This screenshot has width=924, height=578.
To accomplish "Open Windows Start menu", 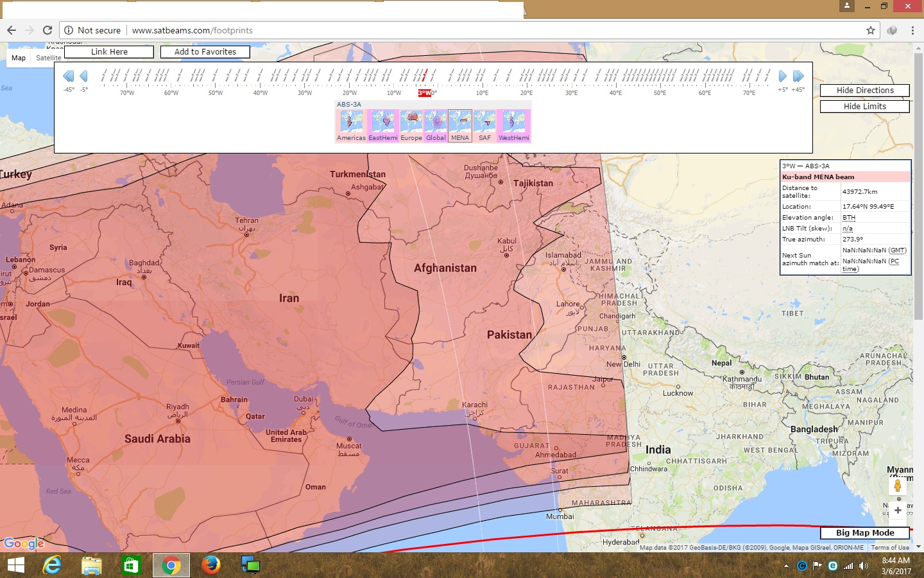I will click(15, 565).
